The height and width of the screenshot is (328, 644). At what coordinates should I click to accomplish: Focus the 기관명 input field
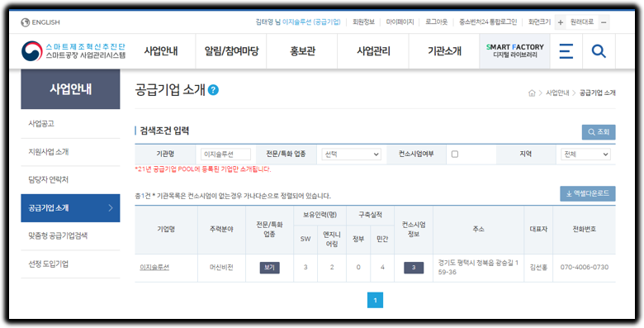point(226,154)
